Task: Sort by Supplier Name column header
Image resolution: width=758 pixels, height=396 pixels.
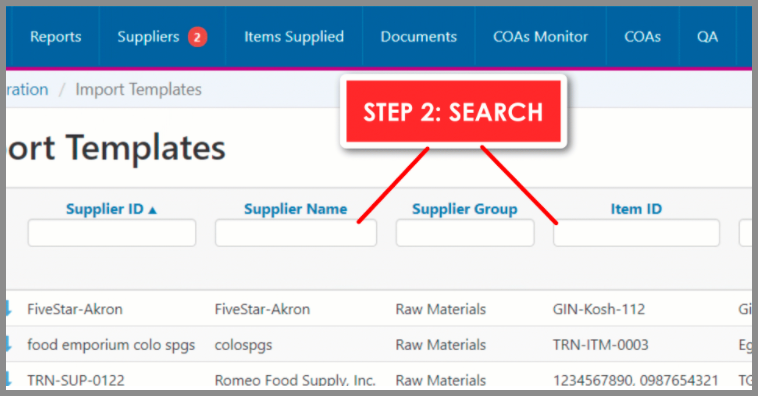Action: coord(295,209)
